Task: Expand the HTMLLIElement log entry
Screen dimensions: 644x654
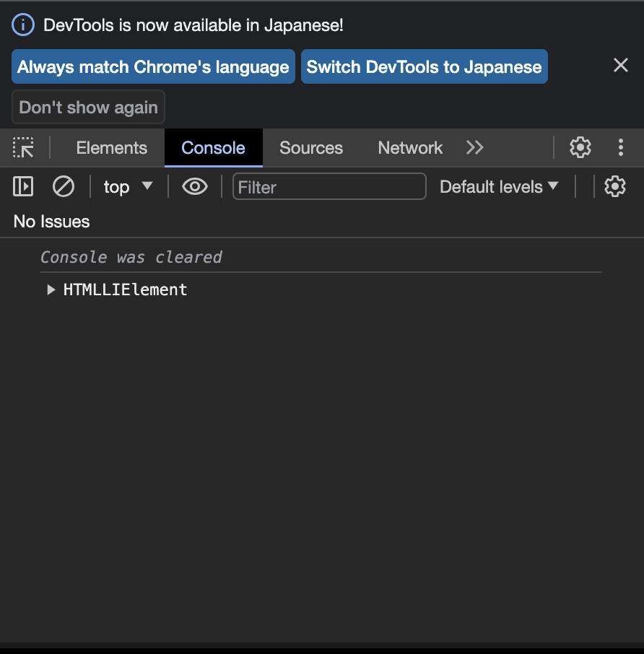Action: (50, 289)
